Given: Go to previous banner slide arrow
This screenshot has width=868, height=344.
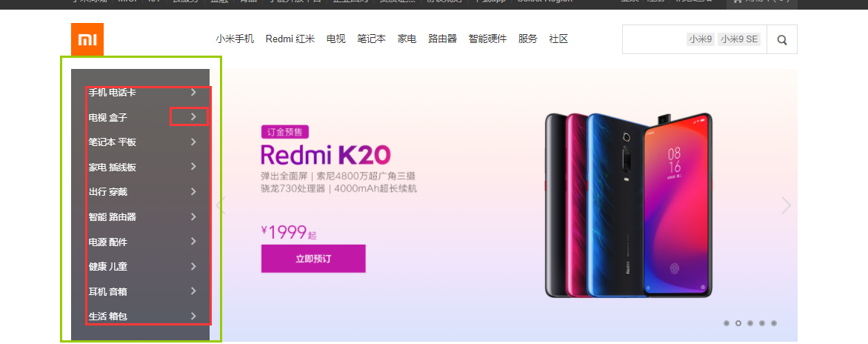Looking at the screenshot, I should 220,205.
